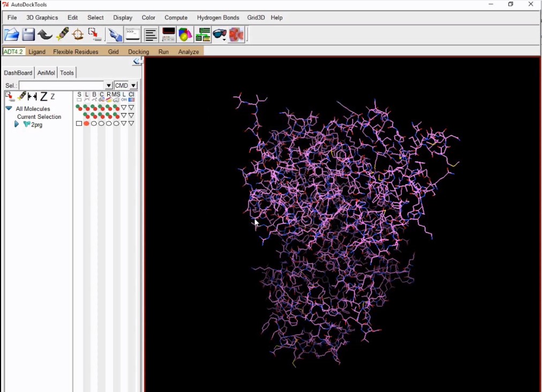The image size is (542, 392).
Task: Toggle ribbon display for 2prg molecule
Action: (x=109, y=124)
